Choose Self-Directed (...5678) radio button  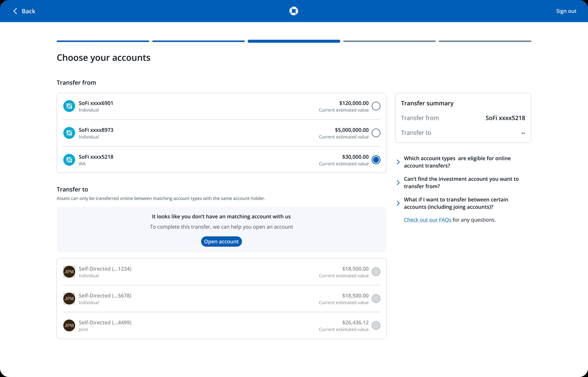(x=376, y=299)
